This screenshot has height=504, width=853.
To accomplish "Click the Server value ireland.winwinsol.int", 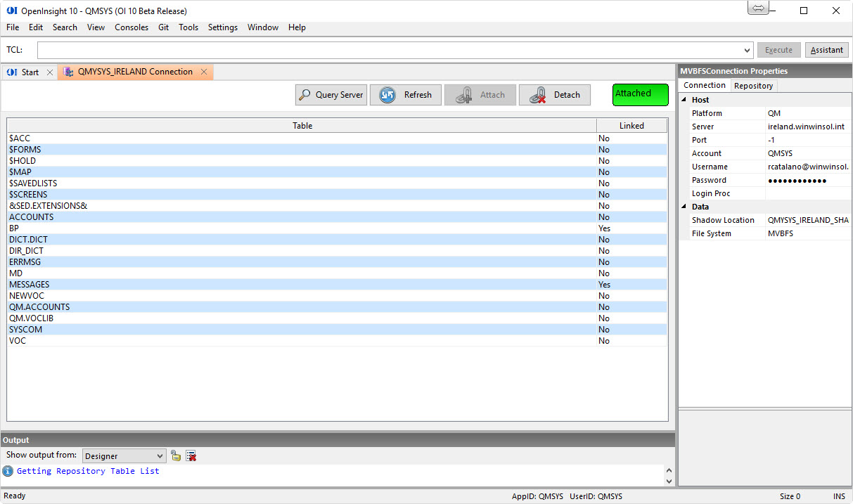I will pyautogui.click(x=808, y=127).
